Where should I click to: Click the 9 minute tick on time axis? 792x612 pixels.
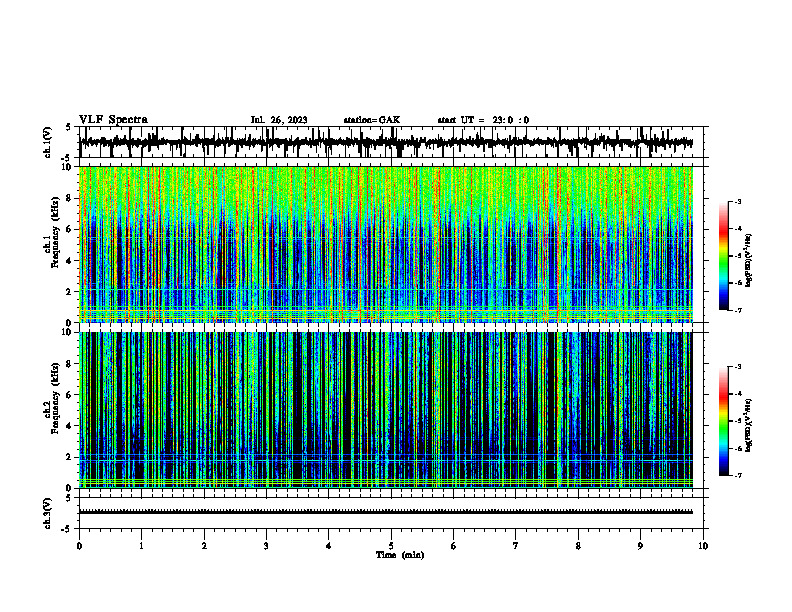click(x=640, y=546)
